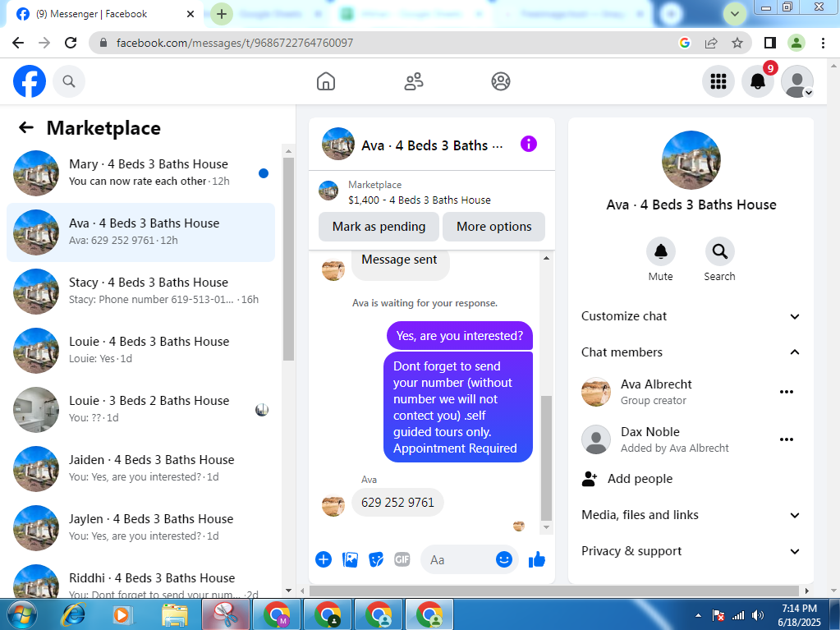Click the volume speaker tray icon
This screenshot has width=840, height=630.
758,615
